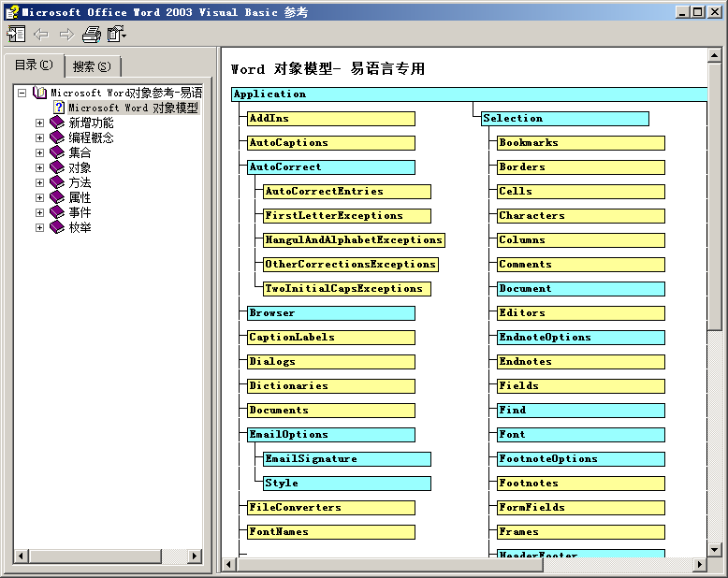Click the Back arrow toolbar icon
Image resolution: width=728 pixels, height=578 pixels.
41,35
